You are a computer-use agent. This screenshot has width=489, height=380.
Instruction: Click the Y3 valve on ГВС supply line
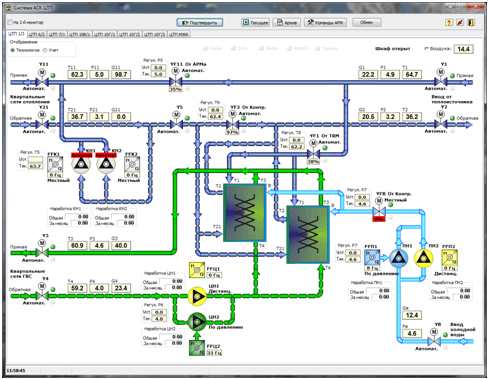click(x=42, y=249)
